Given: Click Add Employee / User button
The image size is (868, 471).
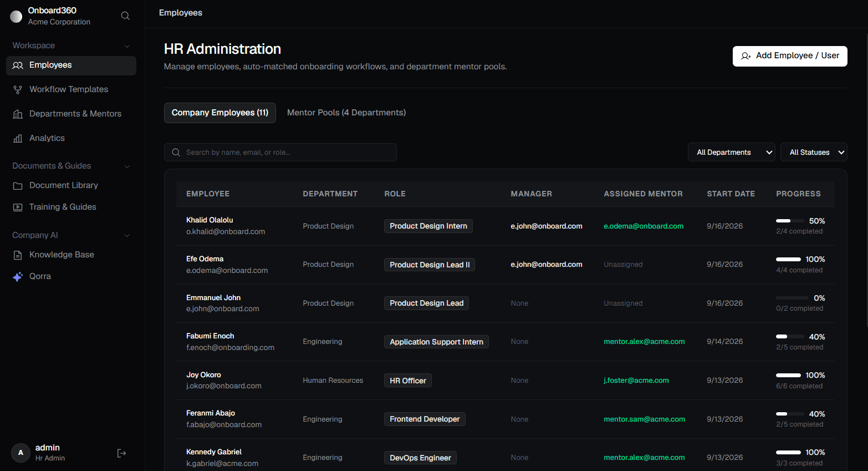Looking at the screenshot, I should coord(790,56).
